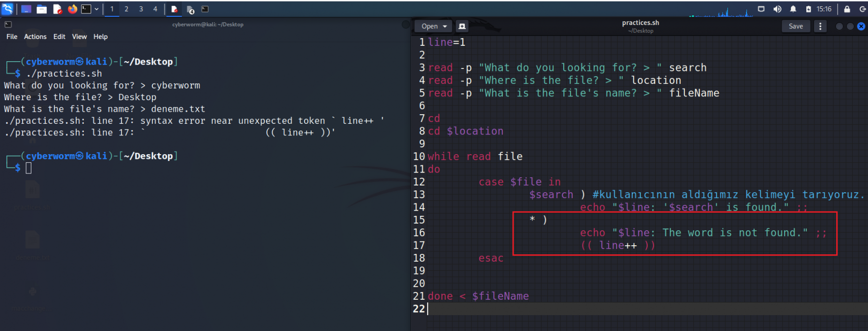Expand the terminal launcher dropdown arrow
The image size is (868, 331).
96,9
